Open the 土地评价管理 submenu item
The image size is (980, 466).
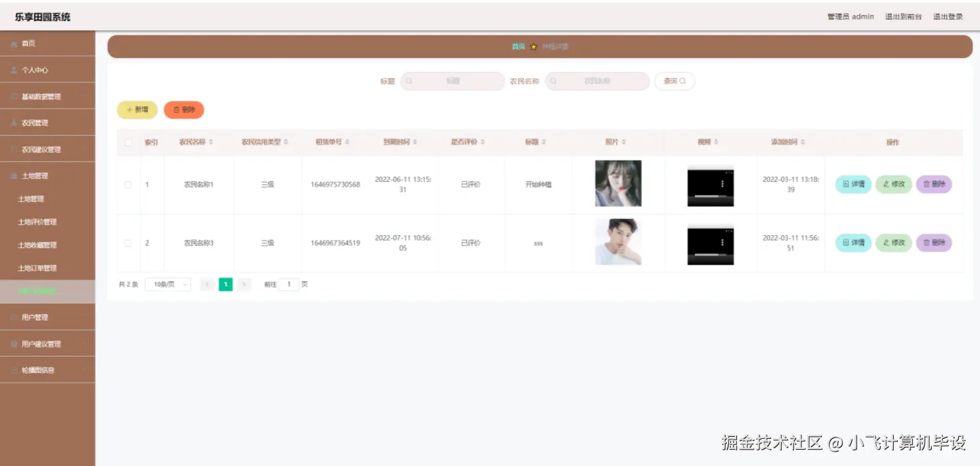(48, 222)
